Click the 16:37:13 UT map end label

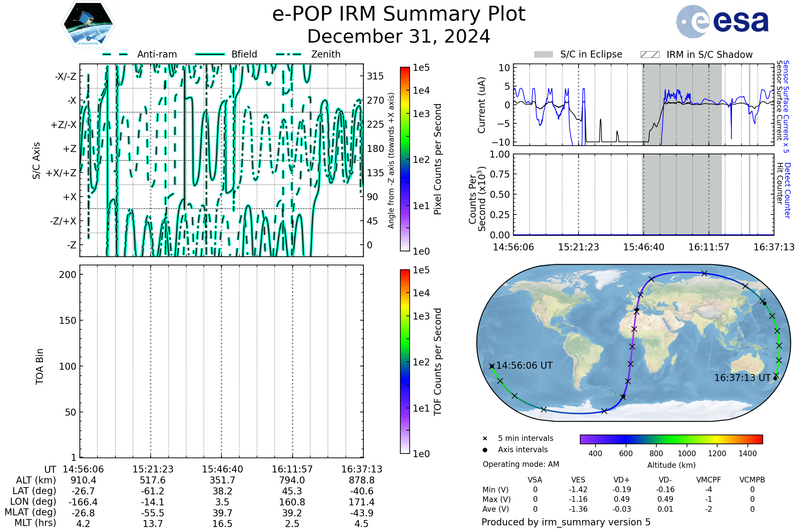click(x=742, y=378)
